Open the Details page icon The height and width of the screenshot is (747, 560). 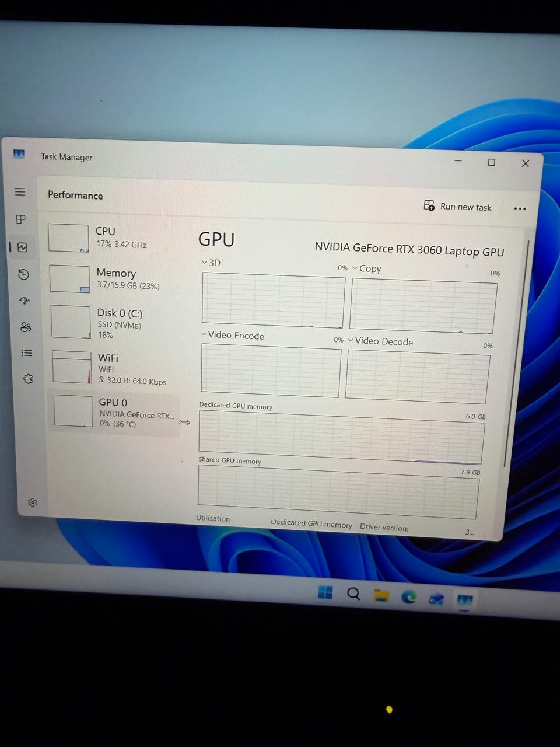(x=26, y=353)
